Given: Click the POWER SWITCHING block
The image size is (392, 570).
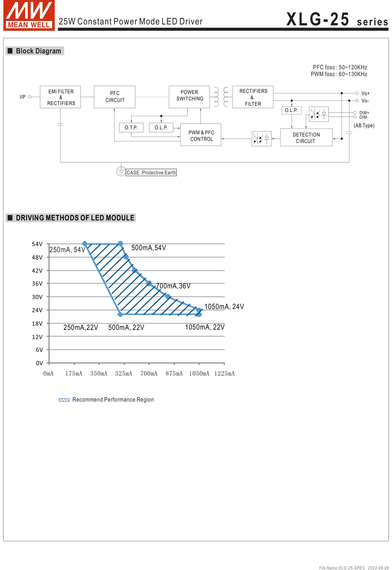Looking at the screenshot, I should pyautogui.click(x=189, y=97).
